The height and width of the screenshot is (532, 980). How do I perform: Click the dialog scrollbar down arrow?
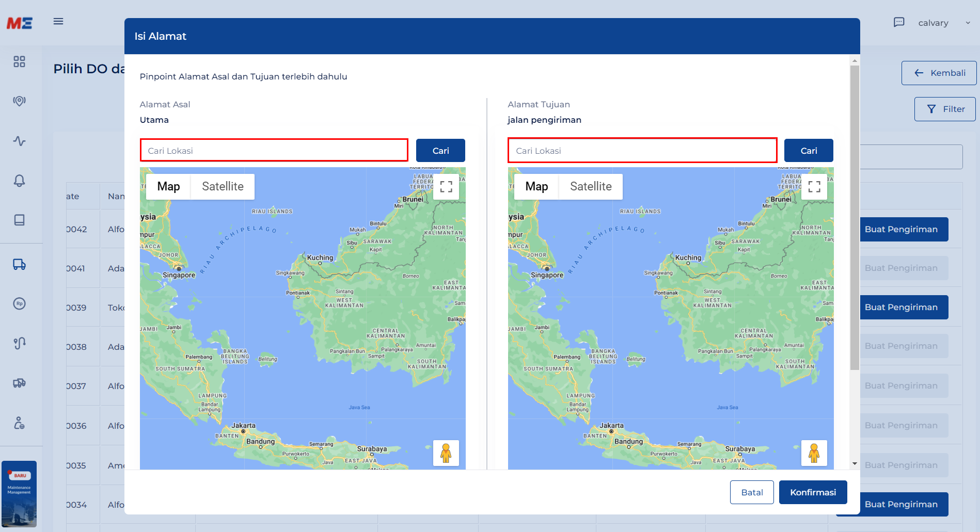[x=855, y=463]
